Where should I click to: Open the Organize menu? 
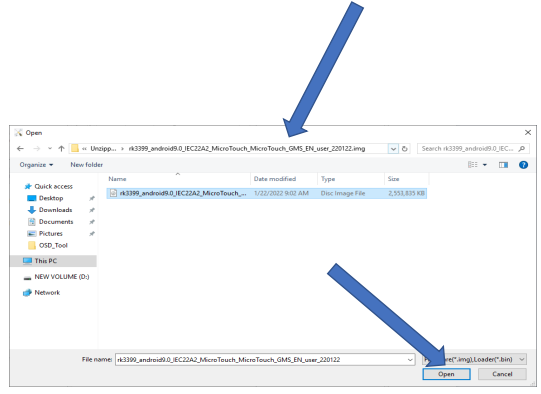tap(36, 165)
